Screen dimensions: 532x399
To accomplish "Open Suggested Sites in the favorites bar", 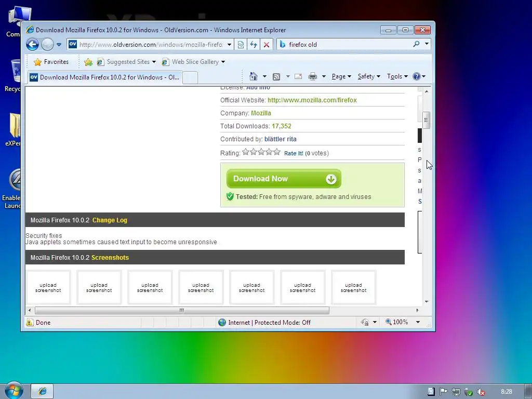I will (x=126, y=62).
